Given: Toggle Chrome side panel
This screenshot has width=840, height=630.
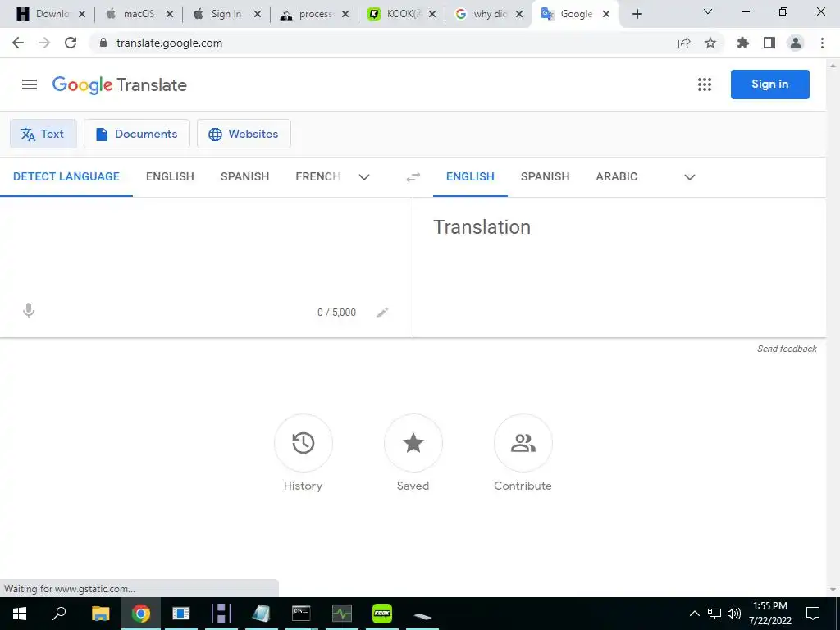Looking at the screenshot, I should coord(769,43).
